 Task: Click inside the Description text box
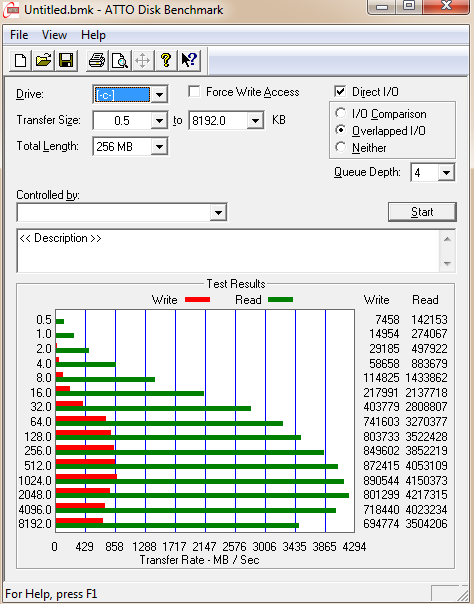click(x=228, y=251)
